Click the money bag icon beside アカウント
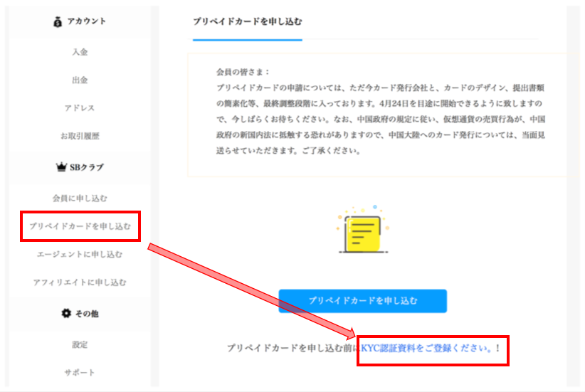 pos(58,21)
